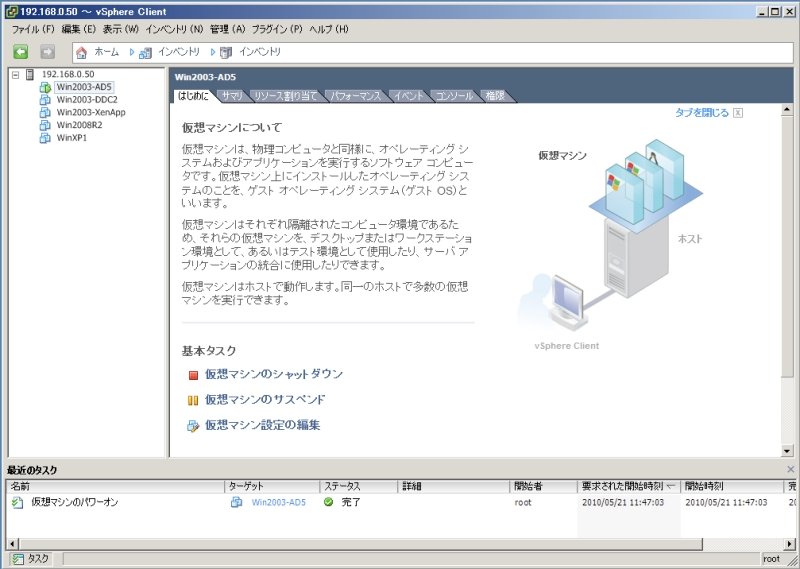Click the content pane scroll-down arrow
The height and width of the screenshot is (569, 800).
tap(786, 451)
